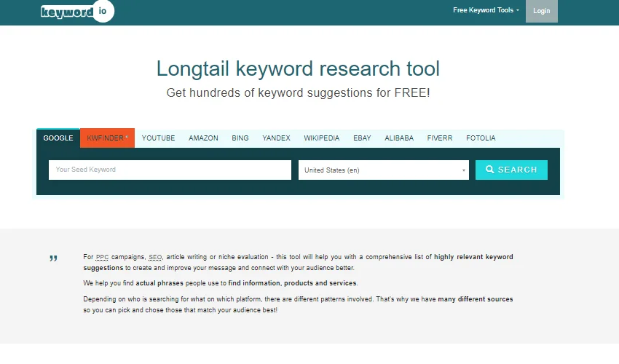Open the Free Keyword Tools menu
The height and width of the screenshot is (364, 619).
coord(486,10)
